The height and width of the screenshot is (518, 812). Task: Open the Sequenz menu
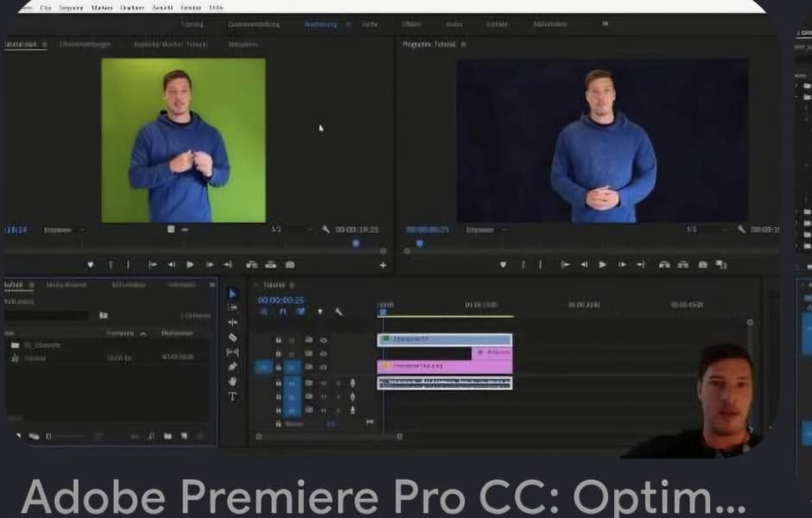click(x=71, y=8)
